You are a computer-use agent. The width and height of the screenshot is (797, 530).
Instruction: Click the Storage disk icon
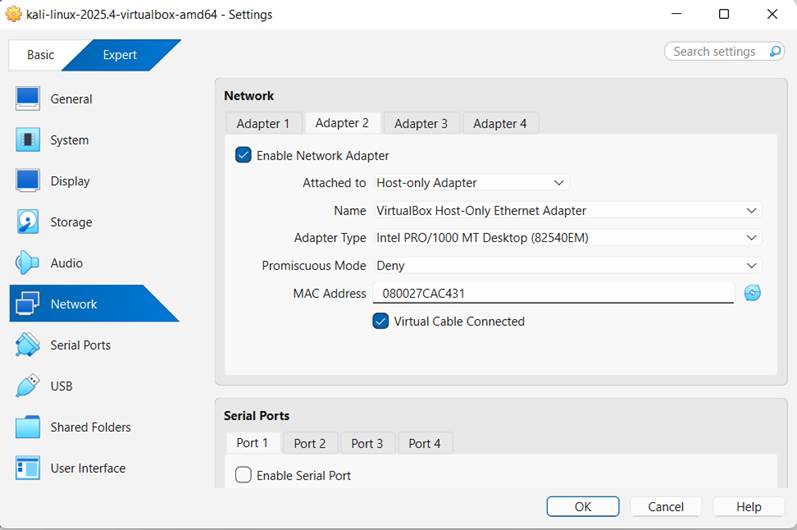[x=28, y=222]
